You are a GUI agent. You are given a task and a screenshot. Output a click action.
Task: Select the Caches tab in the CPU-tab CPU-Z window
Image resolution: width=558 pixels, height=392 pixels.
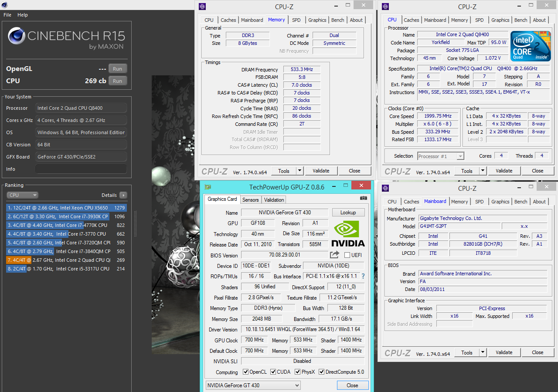[x=411, y=20]
